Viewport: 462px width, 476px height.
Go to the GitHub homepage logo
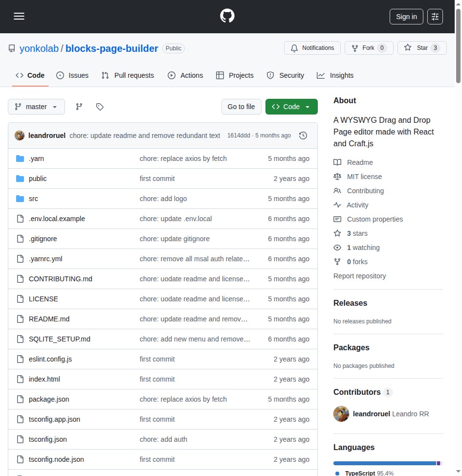227,16
